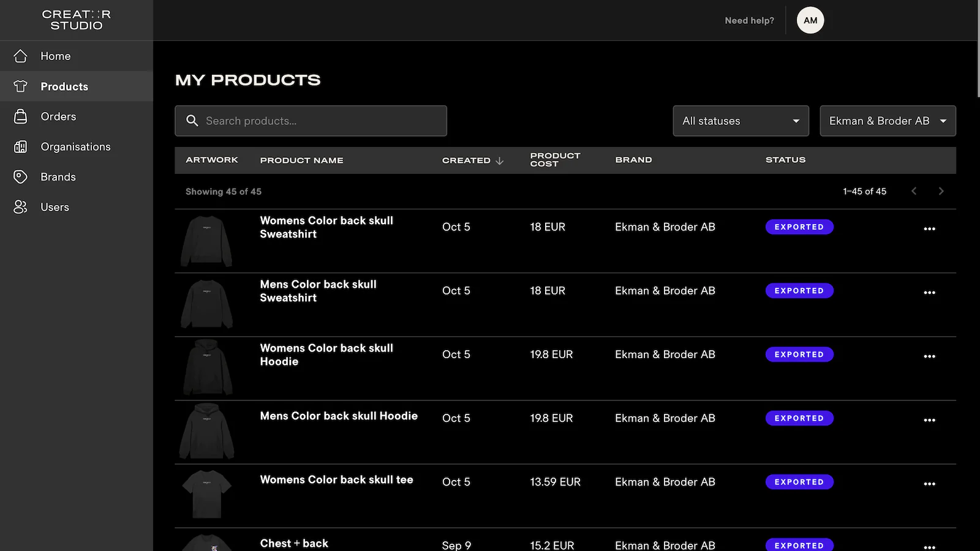The image size is (980, 551).
Task: Sort by the Created column header
Action: [x=466, y=160]
